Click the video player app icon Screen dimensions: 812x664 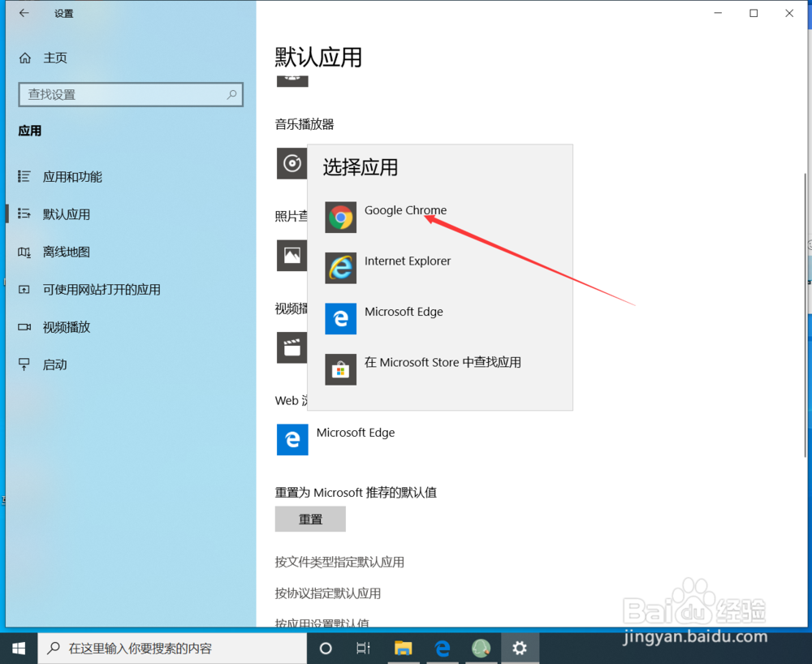pos(292,347)
